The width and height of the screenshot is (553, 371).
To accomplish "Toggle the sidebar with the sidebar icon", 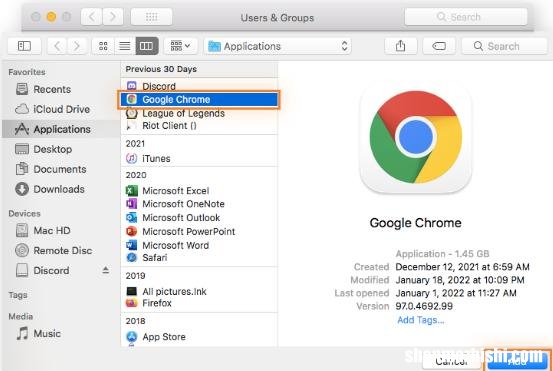I will (24, 46).
